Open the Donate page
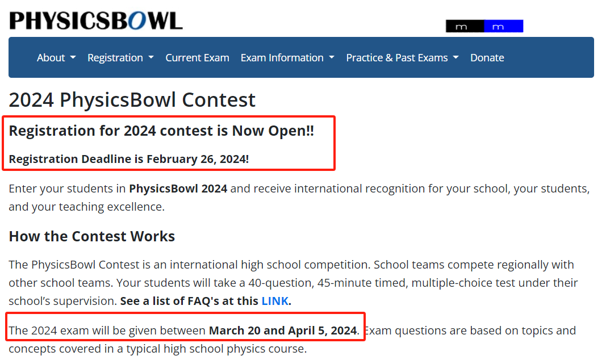The width and height of the screenshot is (610, 364). pos(487,57)
